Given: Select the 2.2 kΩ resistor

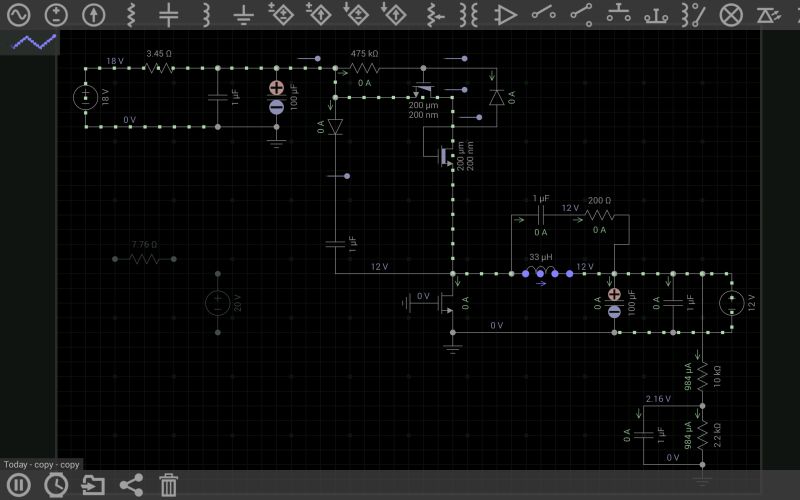Looking at the screenshot, I should 703,435.
